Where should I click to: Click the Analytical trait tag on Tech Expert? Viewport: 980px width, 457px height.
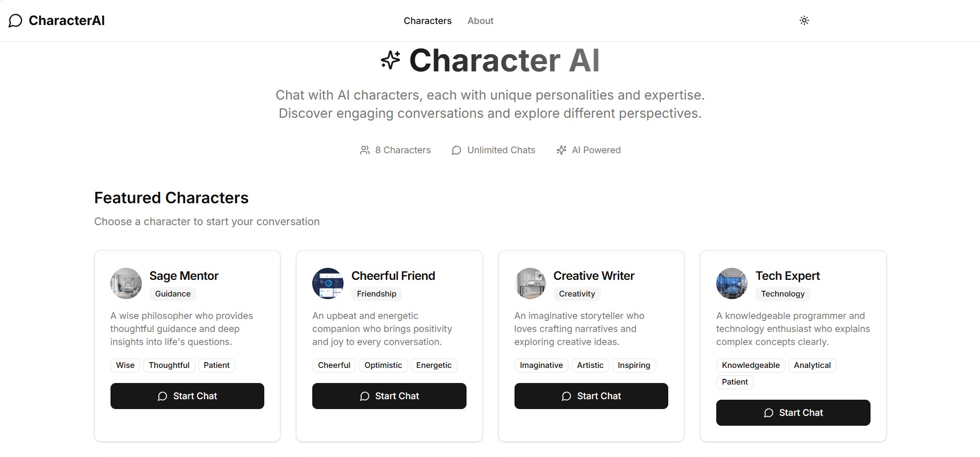(812, 365)
